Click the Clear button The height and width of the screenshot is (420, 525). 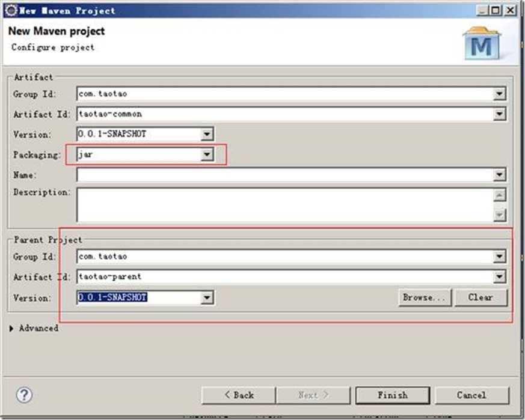(x=480, y=297)
